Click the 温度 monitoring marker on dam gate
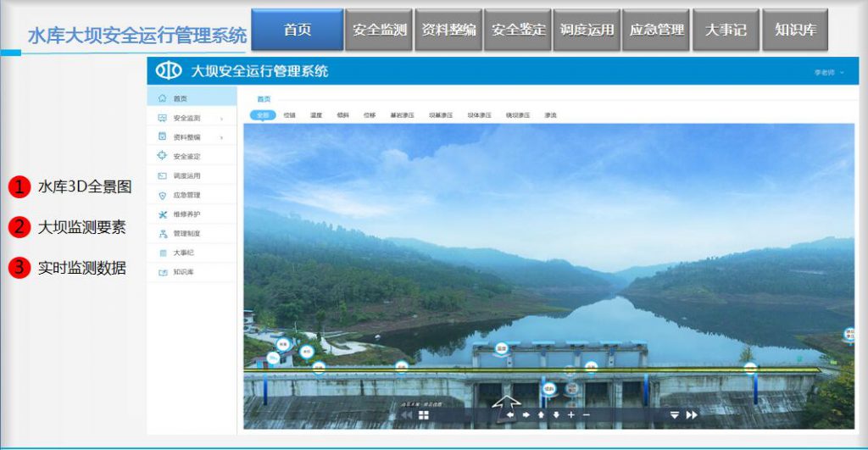 click(x=501, y=347)
